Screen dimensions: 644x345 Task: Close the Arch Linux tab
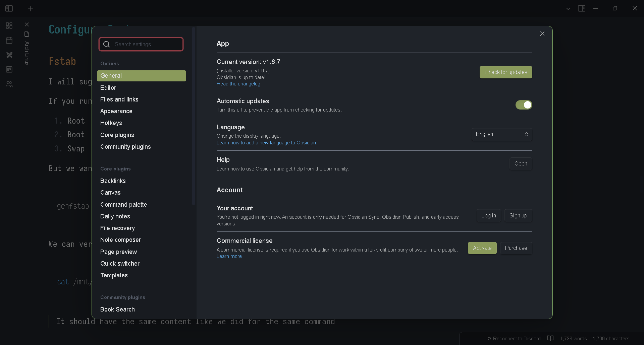click(x=27, y=24)
